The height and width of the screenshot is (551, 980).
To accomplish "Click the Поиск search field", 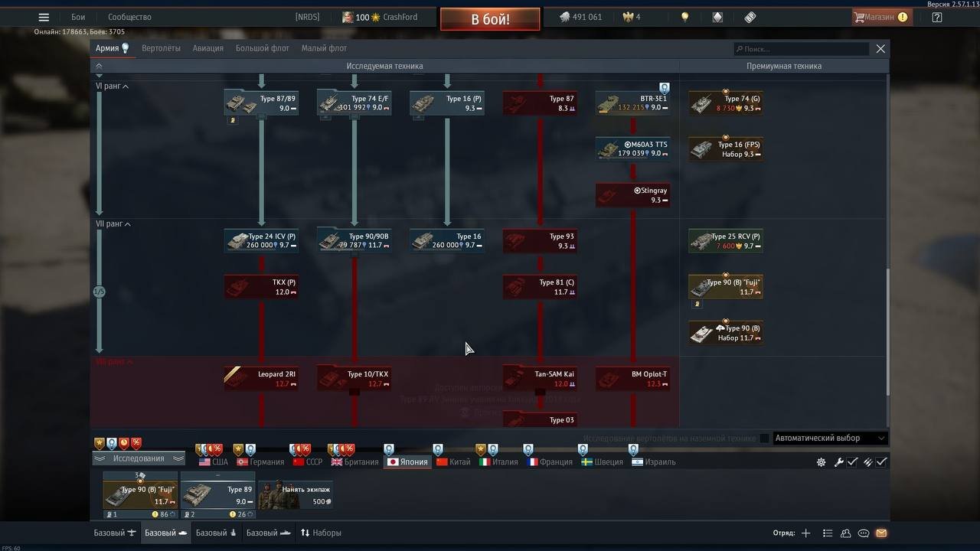I will (801, 49).
